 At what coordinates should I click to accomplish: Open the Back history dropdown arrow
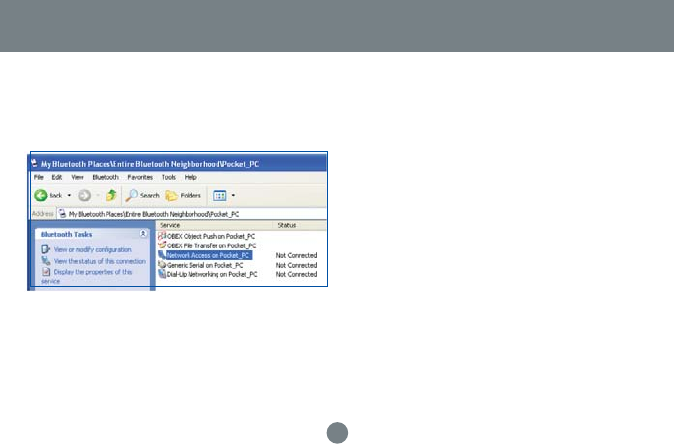tap(69, 196)
